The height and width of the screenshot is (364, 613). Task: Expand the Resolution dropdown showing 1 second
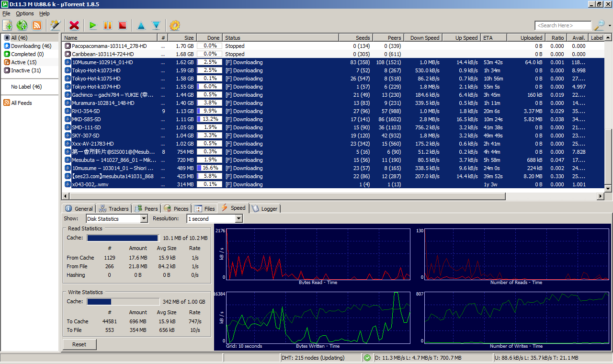[215, 219]
